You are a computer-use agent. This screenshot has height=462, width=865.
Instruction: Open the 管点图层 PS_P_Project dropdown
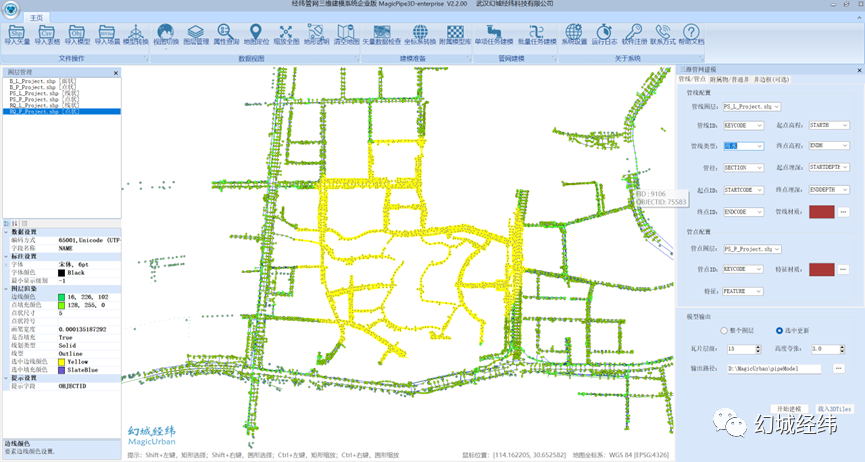pos(752,249)
